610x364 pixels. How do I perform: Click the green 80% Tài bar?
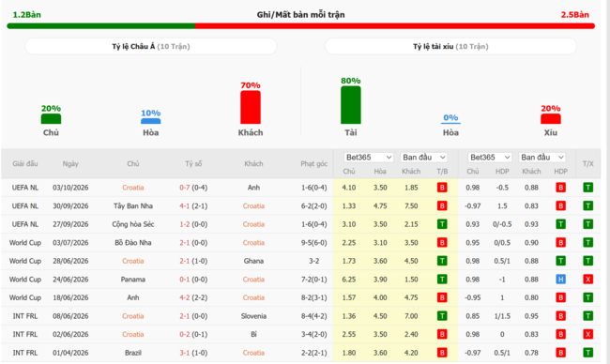click(351, 105)
